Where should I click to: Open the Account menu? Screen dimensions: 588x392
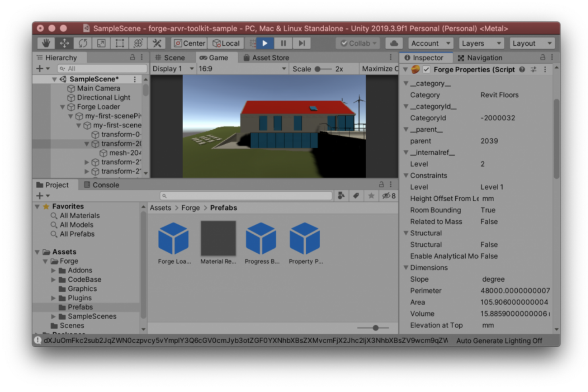429,43
